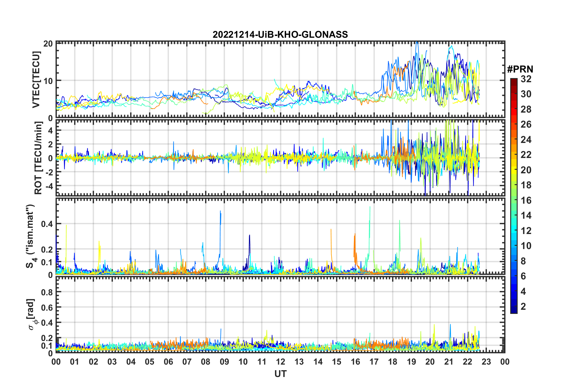
Task: Select the UT x-axis label
Action: click(x=280, y=374)
